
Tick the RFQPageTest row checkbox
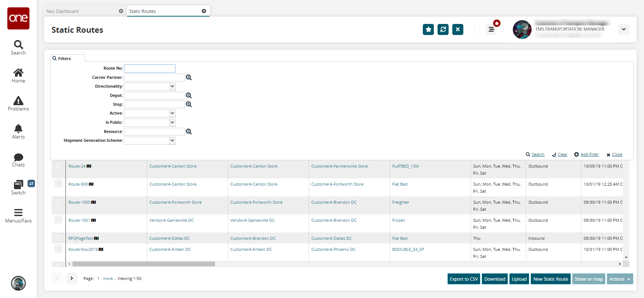[59, 238]
